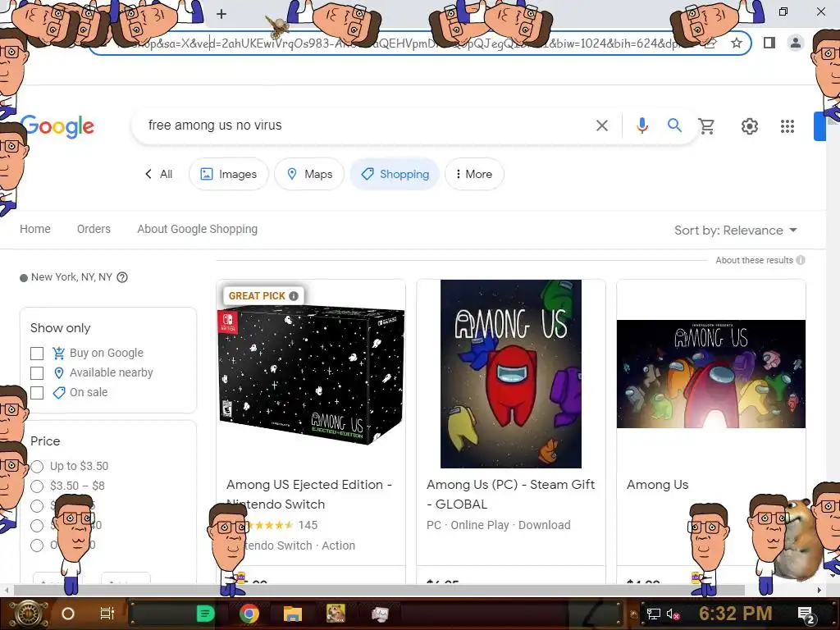The image size is (840, 630).
Task: Open the Among Us group art thumbnail
Action: tap(711, 374)
